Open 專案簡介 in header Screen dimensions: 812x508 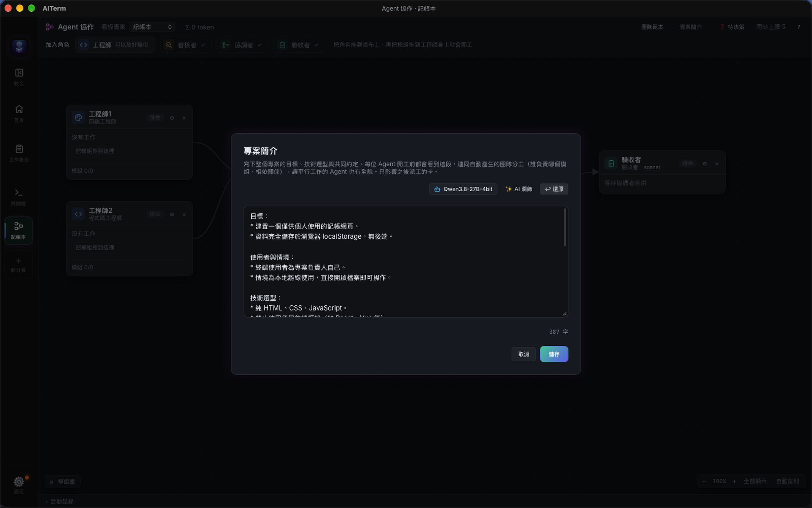(691, 27)
